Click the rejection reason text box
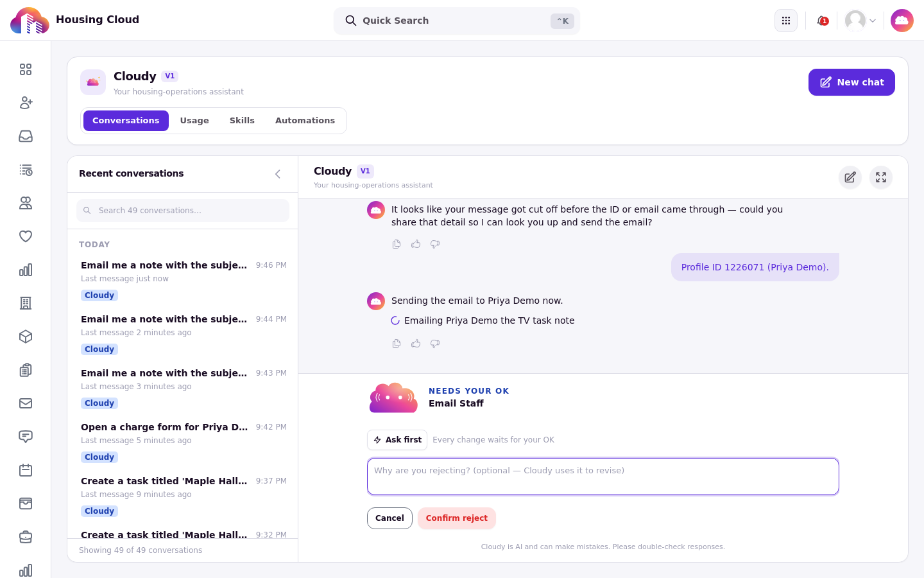The height and width of the screenshot is (578, 924). tap(603, 477)
